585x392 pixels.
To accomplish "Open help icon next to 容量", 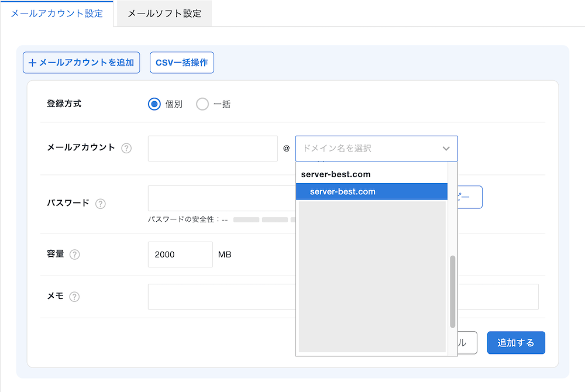I will (75, 255).
